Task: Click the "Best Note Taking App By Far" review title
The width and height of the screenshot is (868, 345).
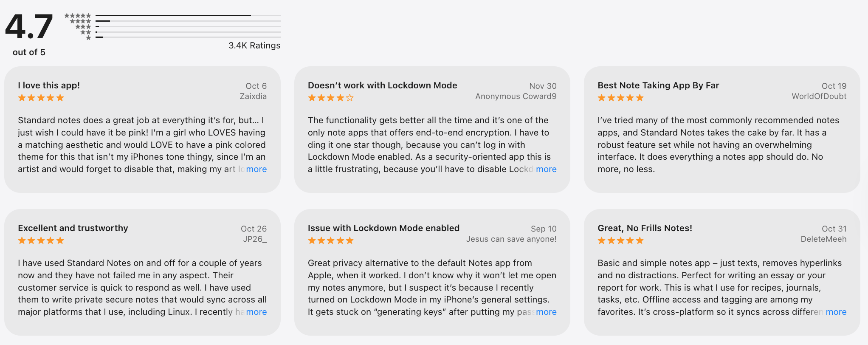Action: pos(658,85)
